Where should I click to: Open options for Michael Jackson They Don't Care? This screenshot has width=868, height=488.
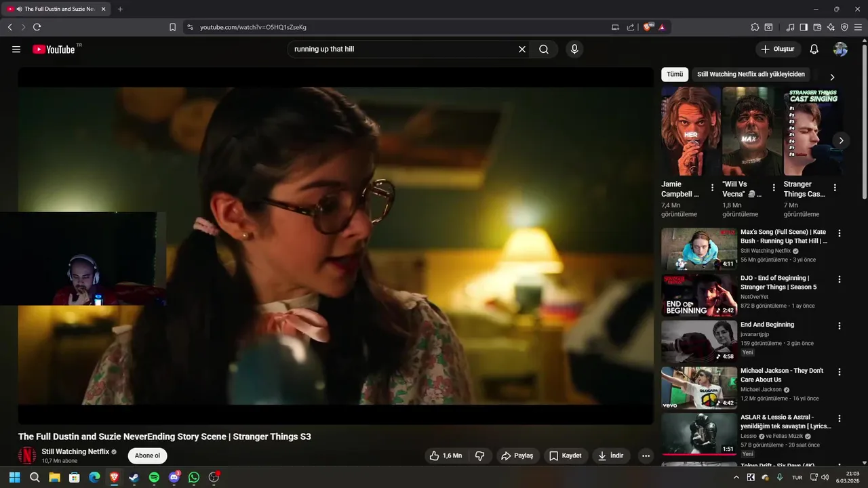tap(840, 372)
